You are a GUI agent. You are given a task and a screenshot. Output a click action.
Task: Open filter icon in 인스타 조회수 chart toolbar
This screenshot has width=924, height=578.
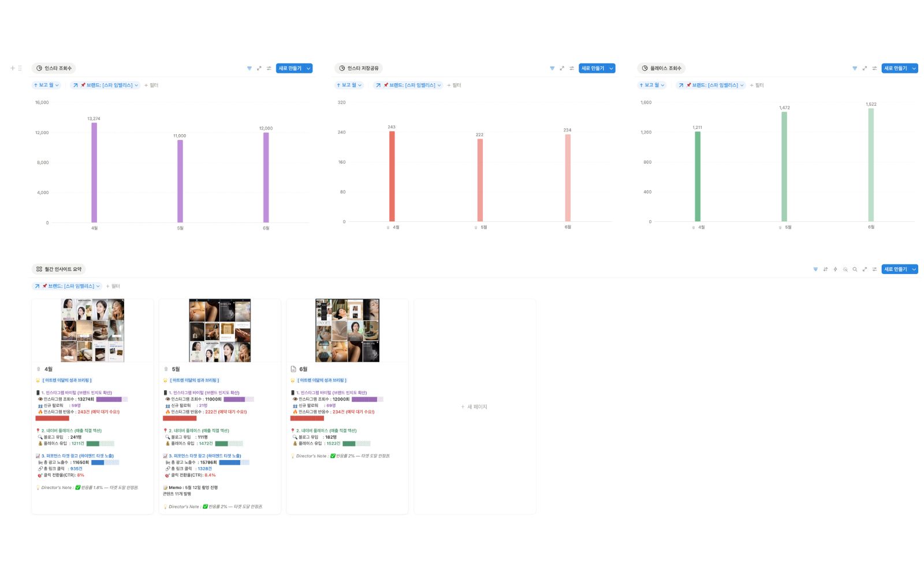coord(249,68)
